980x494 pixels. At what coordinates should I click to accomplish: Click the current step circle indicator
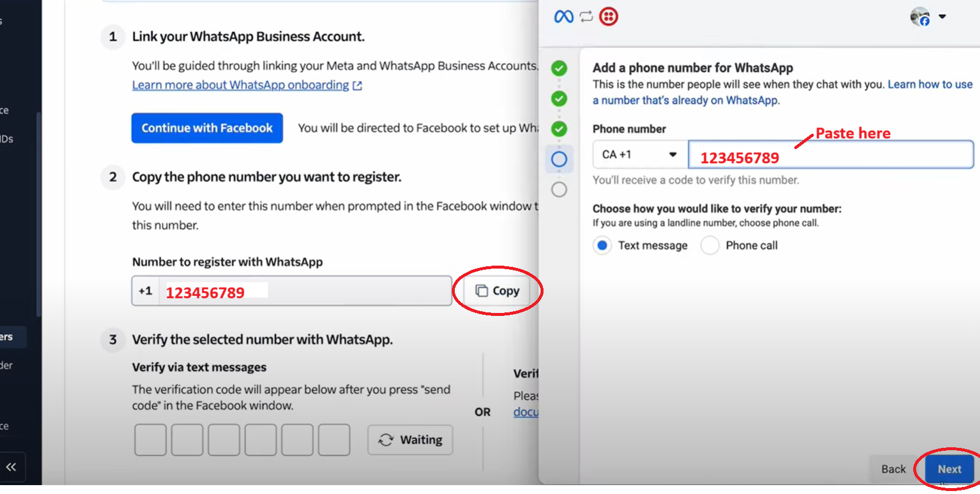click(559, 159)
